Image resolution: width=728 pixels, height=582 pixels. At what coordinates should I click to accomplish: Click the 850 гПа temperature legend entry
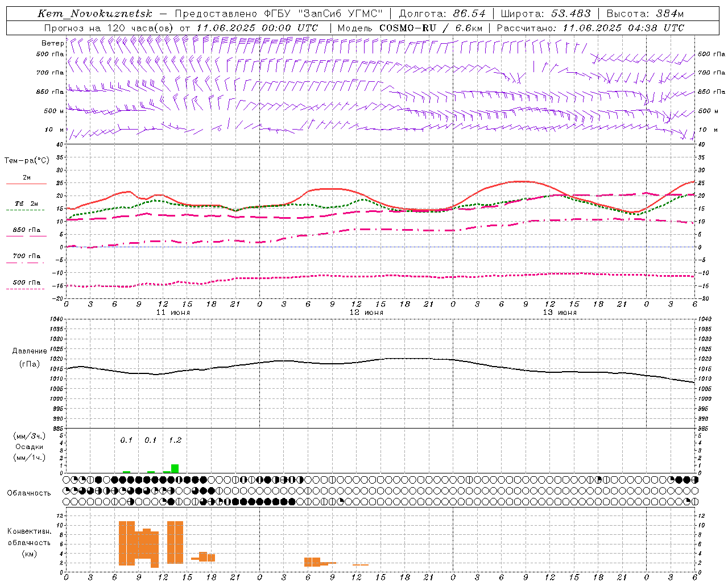coord(27,230)
